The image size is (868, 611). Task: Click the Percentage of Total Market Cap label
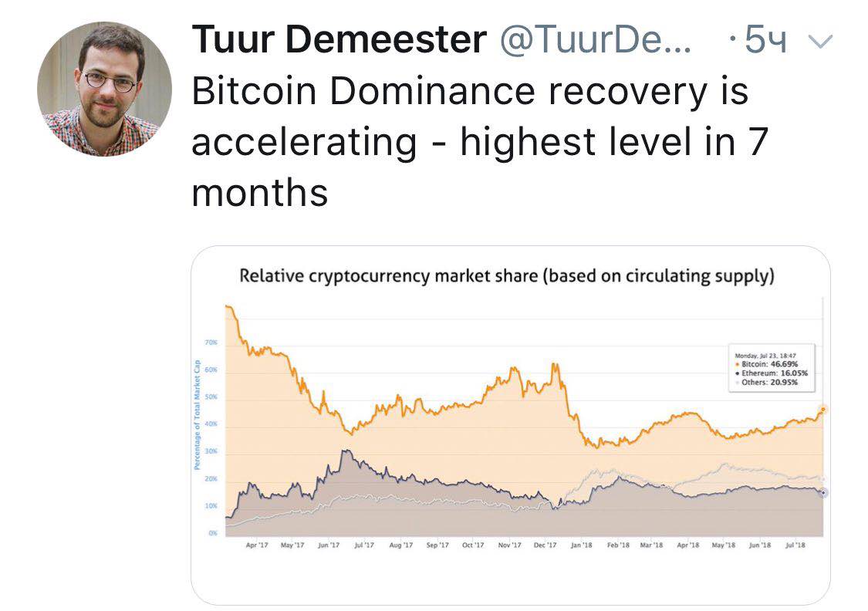pyautogui.click(x=197, y=415)
